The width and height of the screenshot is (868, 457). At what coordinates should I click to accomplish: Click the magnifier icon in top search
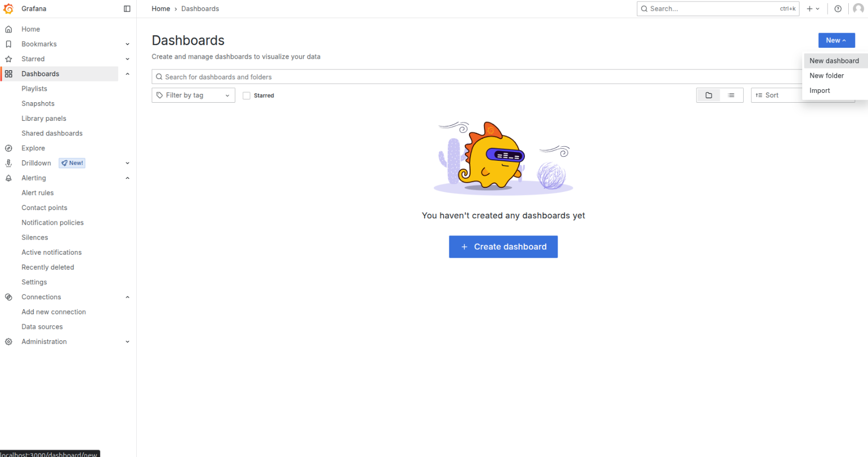(x=644, y=9)
